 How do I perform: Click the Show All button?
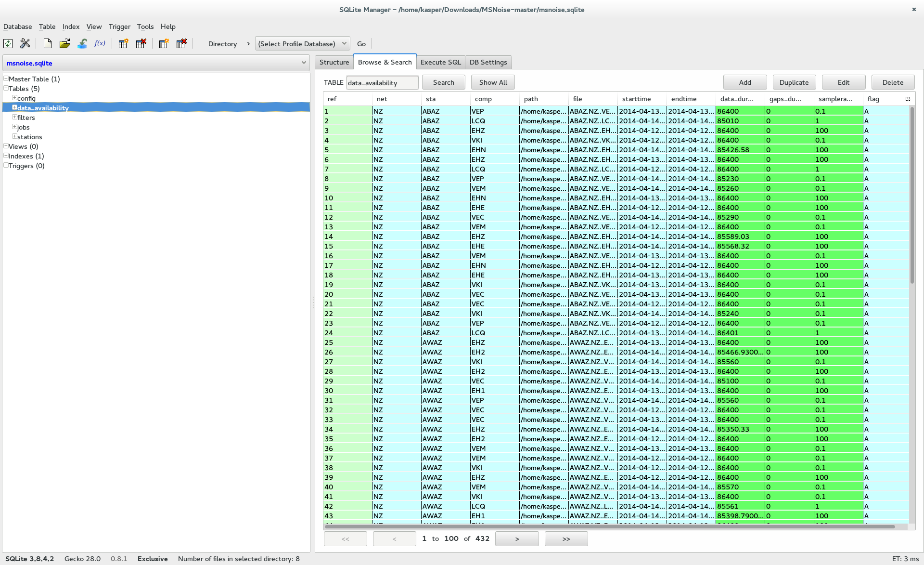(x=493, y=82)
